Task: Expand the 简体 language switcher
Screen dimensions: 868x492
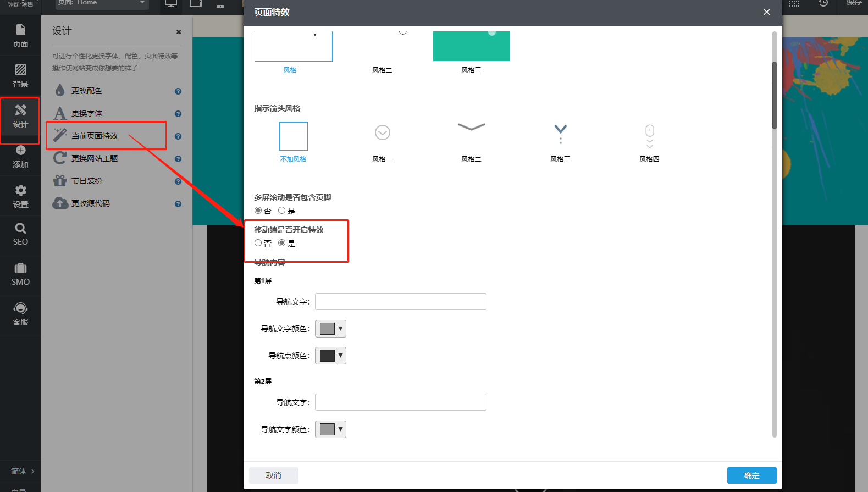Action: (22, 471)
